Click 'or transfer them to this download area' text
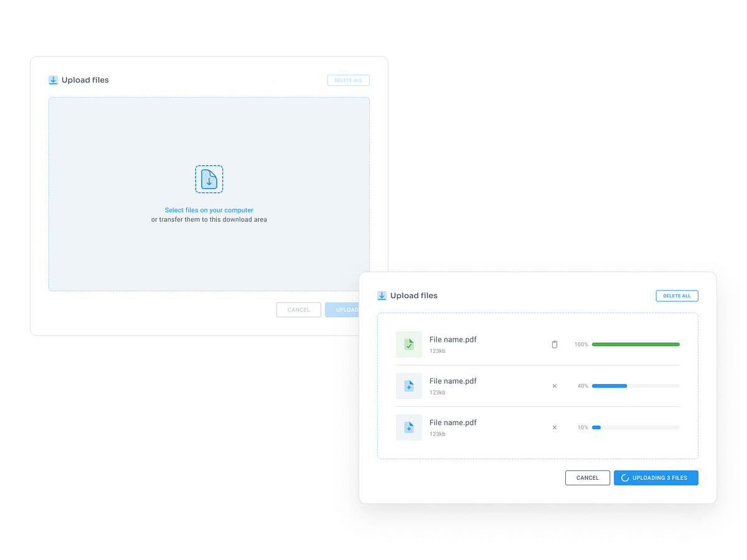 click(209, 220)
